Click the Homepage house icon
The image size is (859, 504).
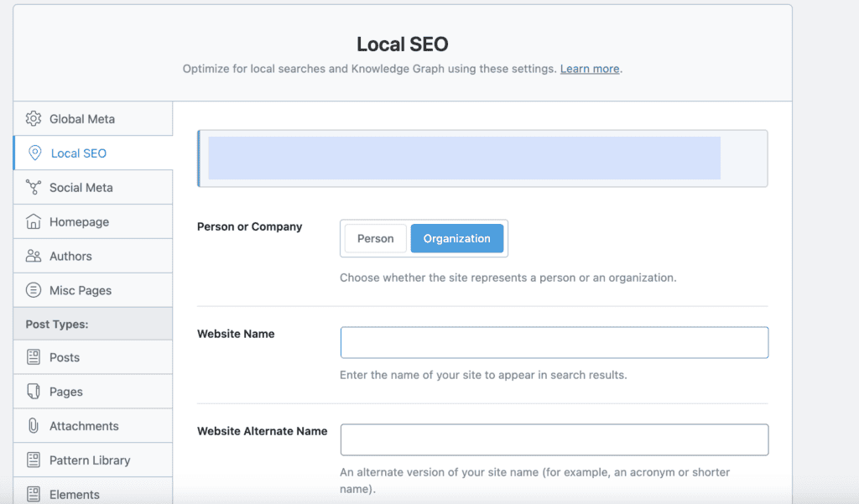34,221
